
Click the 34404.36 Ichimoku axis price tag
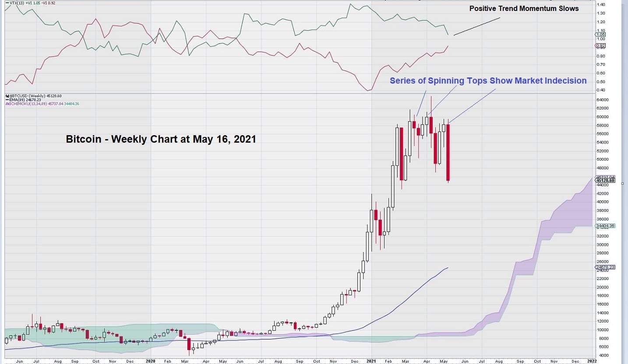605,226
